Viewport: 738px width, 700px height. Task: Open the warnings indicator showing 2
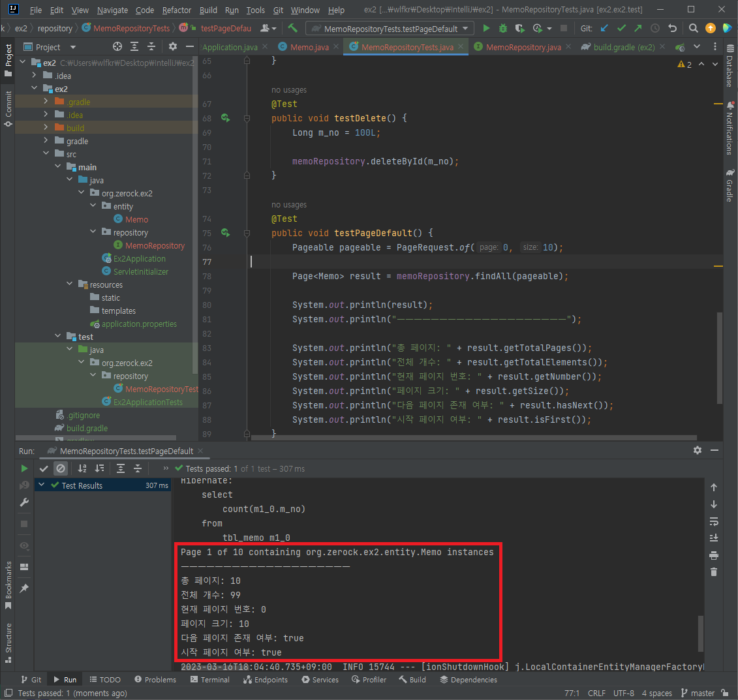tap(684, 65)
